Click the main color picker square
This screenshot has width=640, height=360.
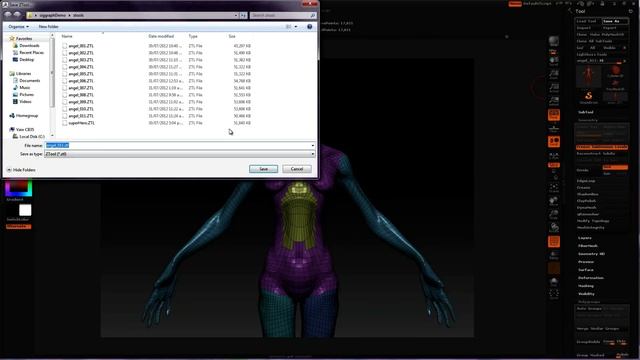pyautogui.click(x=18, y=187)
